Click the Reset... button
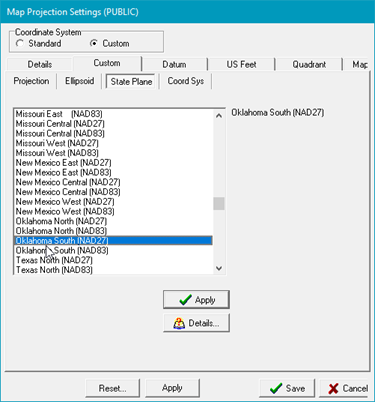This screenshot has width=375, height=402. pyautogui.click(x=112, y=388)
